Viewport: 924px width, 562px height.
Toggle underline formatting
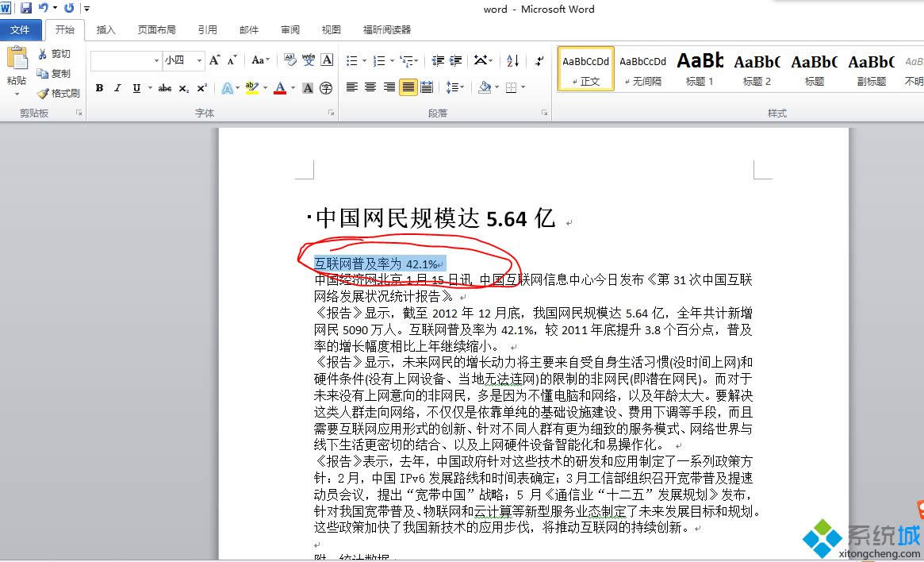coord(136,88)
